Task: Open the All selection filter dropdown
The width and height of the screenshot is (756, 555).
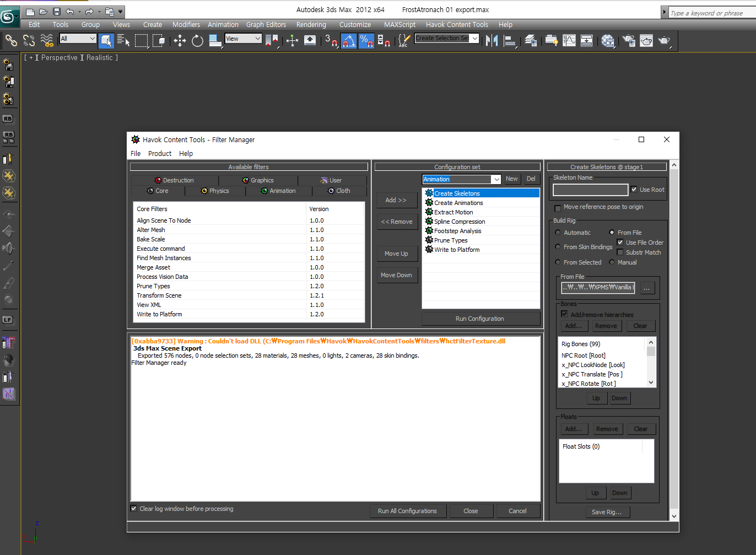Action: point(92,39)
